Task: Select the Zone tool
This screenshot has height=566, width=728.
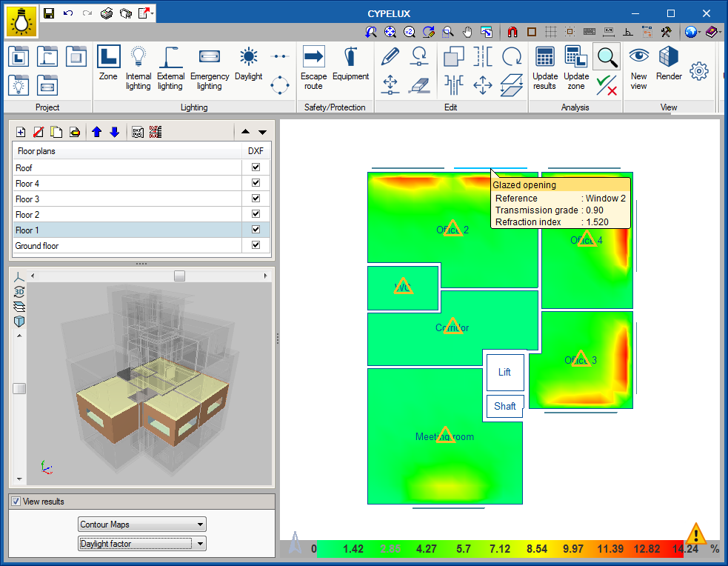Action: (x=108, y=64)
